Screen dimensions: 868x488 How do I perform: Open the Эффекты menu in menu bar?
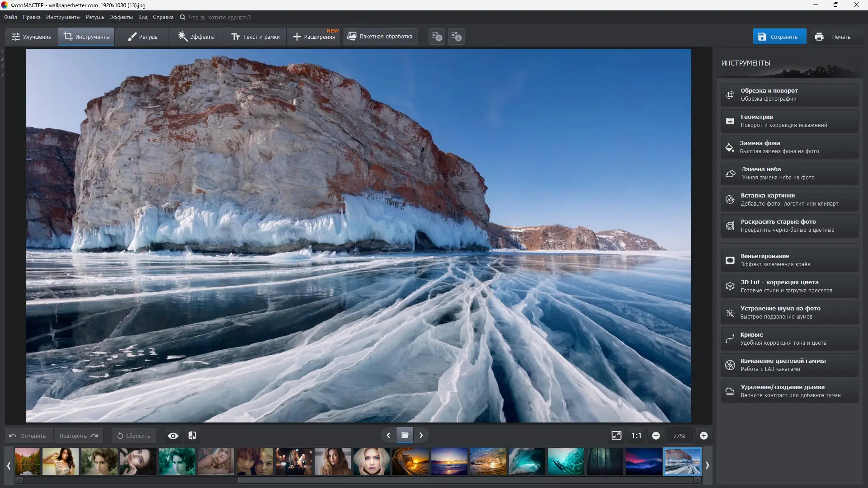[x=121, y=17]
